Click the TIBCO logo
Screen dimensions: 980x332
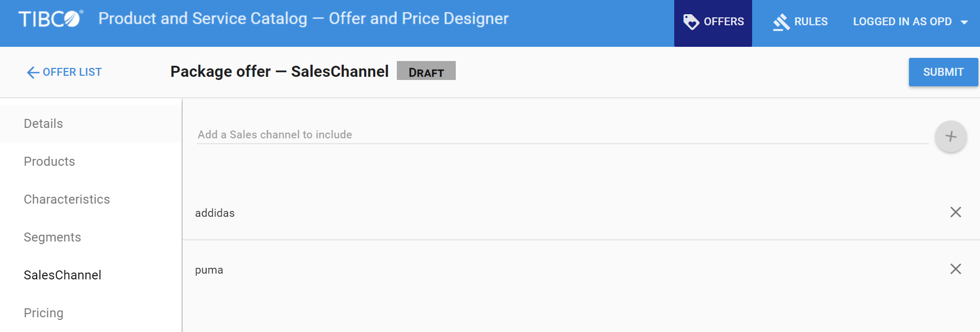51,19
